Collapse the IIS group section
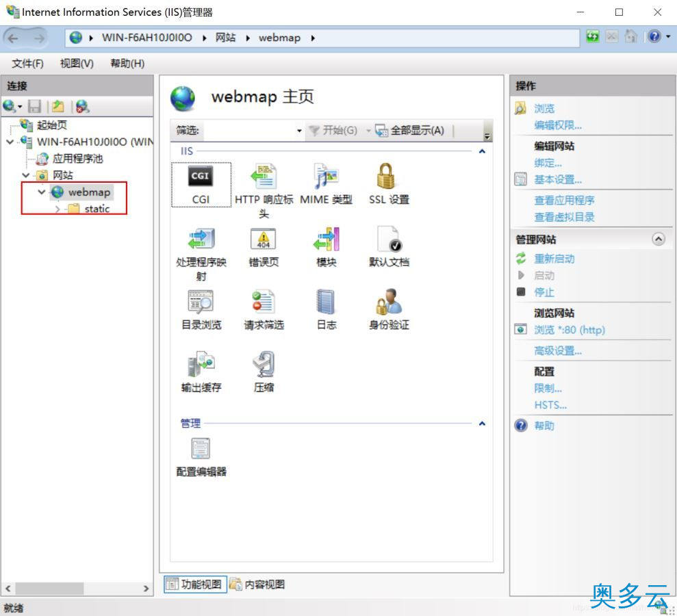677x616 pixels. 483,151
